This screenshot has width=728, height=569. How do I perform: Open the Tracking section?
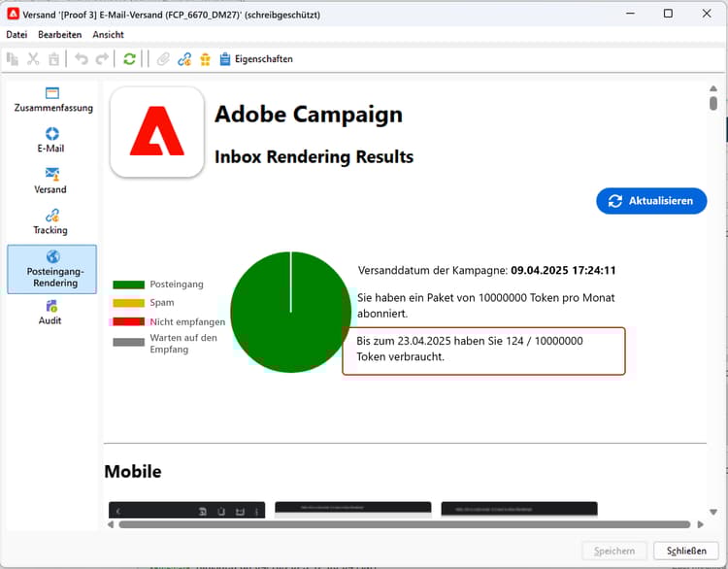50,221
